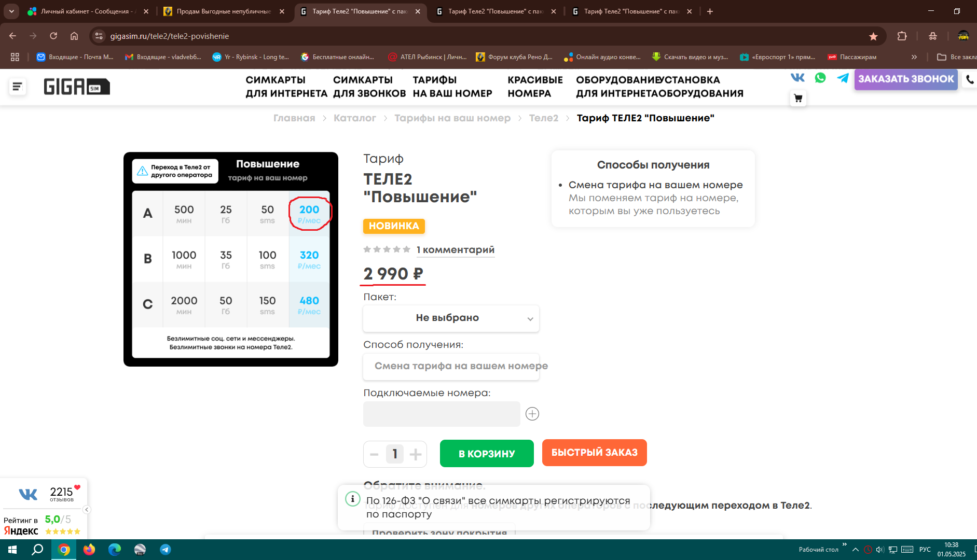Open the Пассажирам bookmark
Screen dimensions: 977x560
click(852, 57)
